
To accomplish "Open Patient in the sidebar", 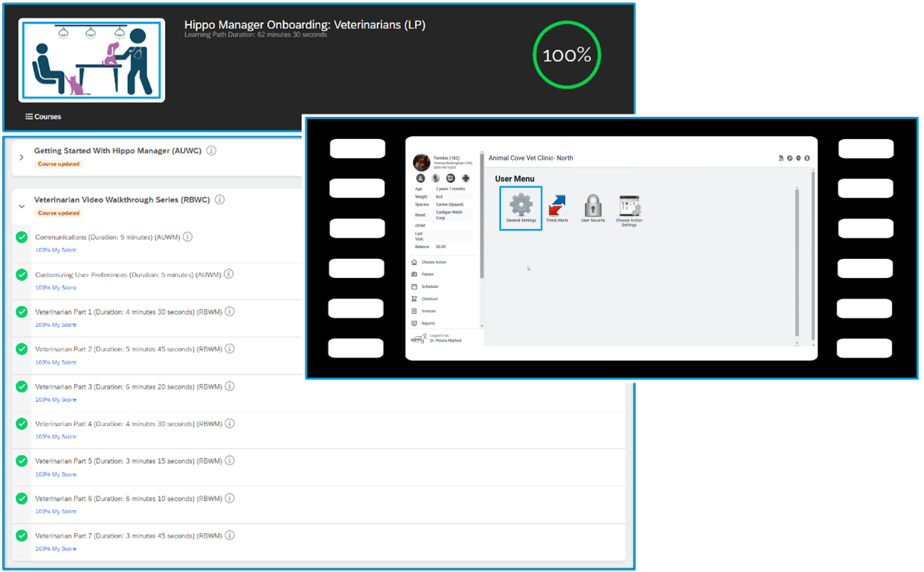I will click(422, 274).
